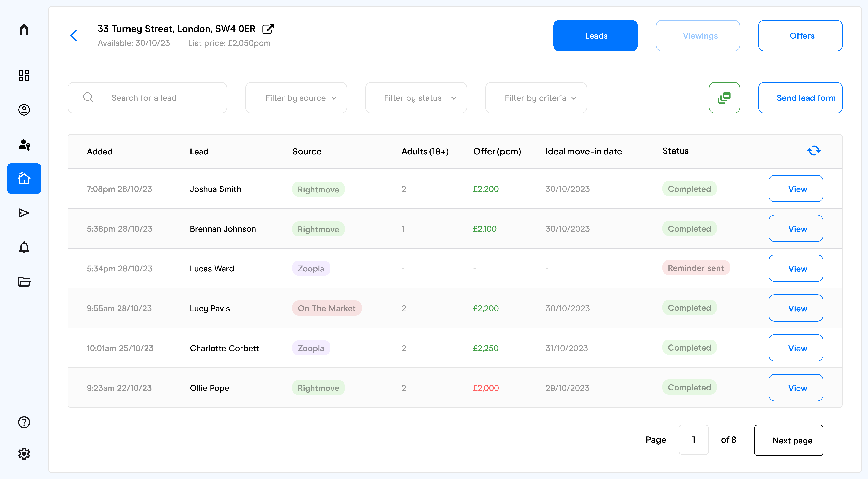Select the lead name Ollie Pope
The height and width of the screenshot is (479, 868).
coord(209,388)
